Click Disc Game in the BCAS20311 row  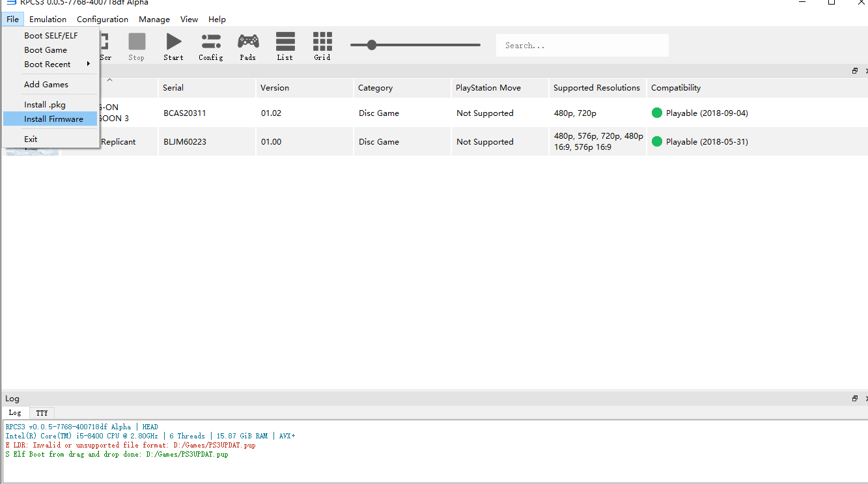pyautogui.click(x=379, y=113)
